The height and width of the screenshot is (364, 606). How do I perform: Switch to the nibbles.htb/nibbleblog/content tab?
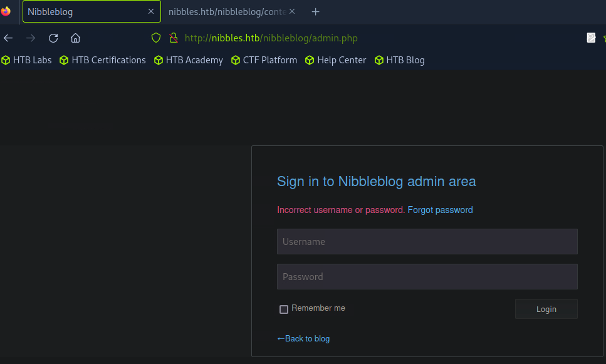(226, 12)
